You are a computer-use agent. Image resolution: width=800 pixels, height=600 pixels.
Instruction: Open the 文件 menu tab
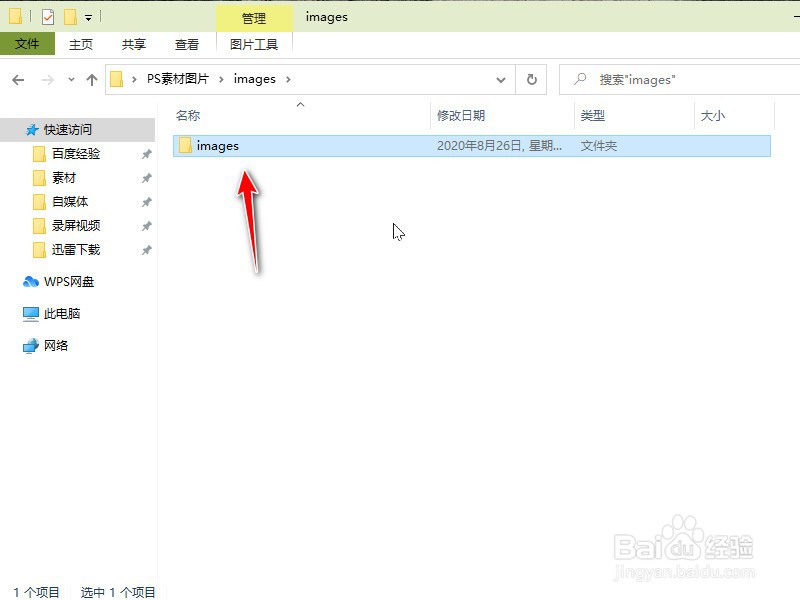click(27, 44)
